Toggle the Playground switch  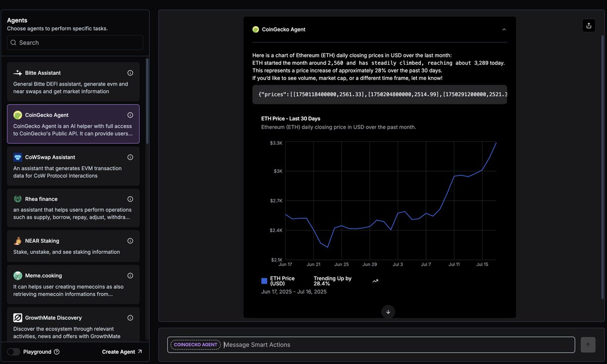click(x=14, y=352)
